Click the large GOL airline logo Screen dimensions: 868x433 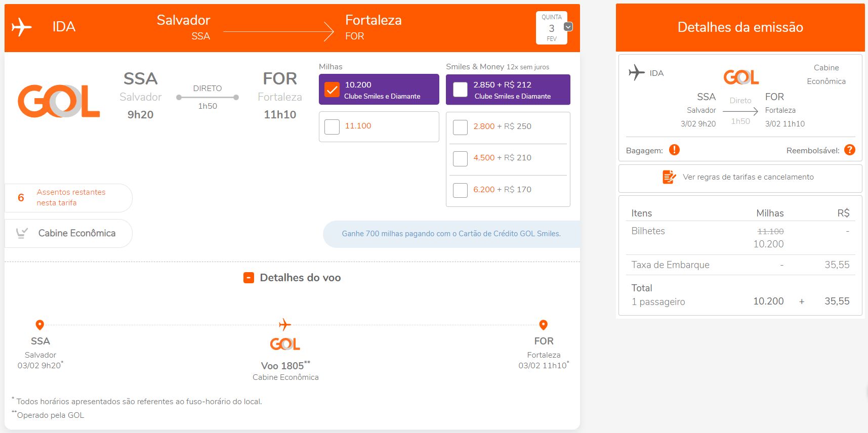point(59,101)
